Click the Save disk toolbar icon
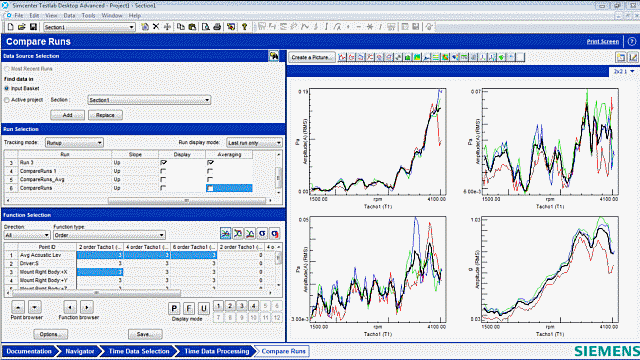 pos(33,27)
